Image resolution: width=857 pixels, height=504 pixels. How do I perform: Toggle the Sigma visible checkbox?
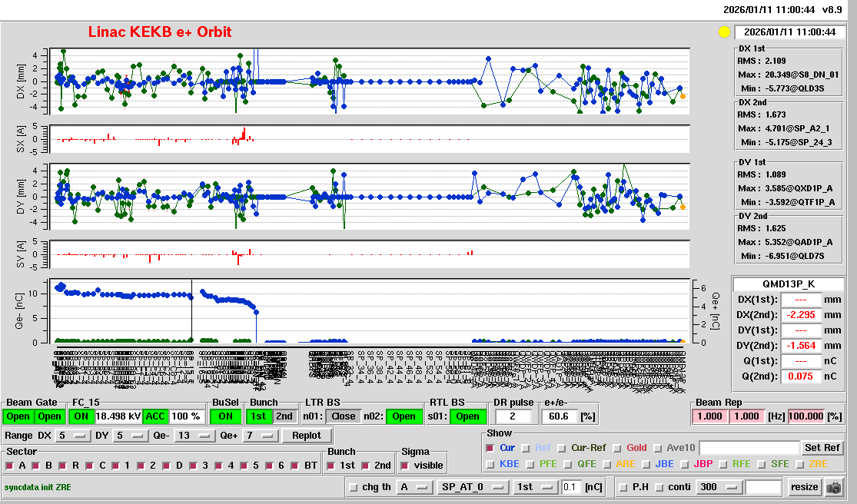(x=406, y=466)
